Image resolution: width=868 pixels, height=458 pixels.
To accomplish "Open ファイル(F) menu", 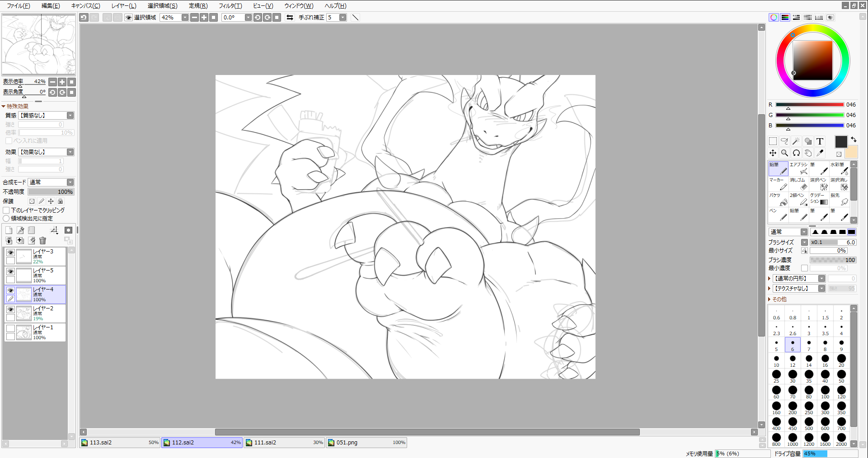I will click(x=19, y=6).
